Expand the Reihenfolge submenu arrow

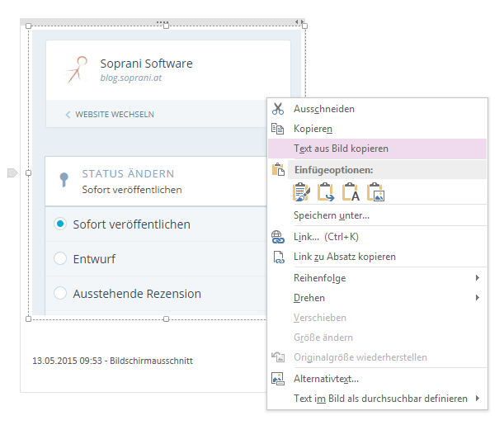click(x=478, y=278)
